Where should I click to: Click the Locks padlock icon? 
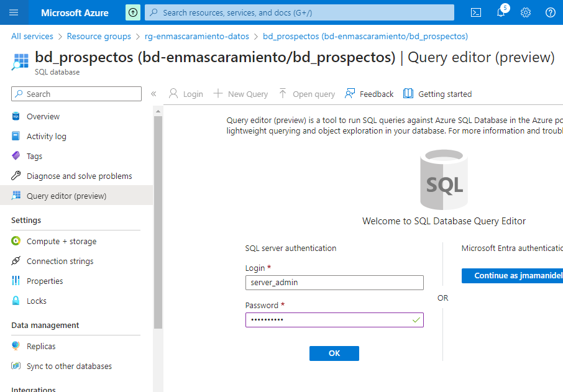[16, 301]
